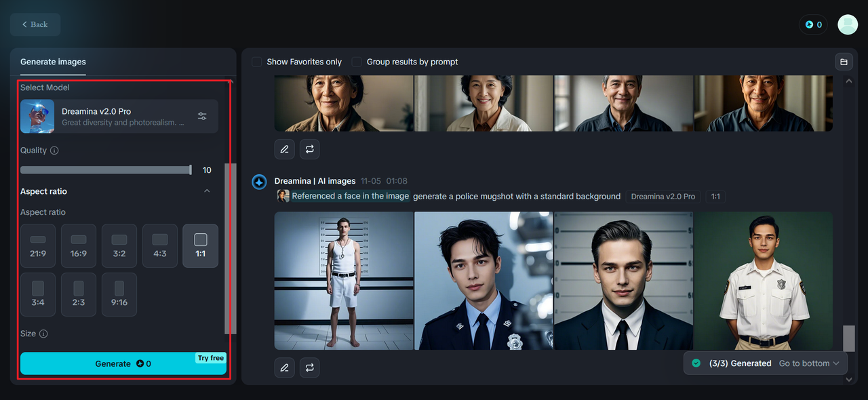The height and width of the screenshot is (400, 868).
Task: Click the results scrollbar down arrow
Action: tap(848, 380)
